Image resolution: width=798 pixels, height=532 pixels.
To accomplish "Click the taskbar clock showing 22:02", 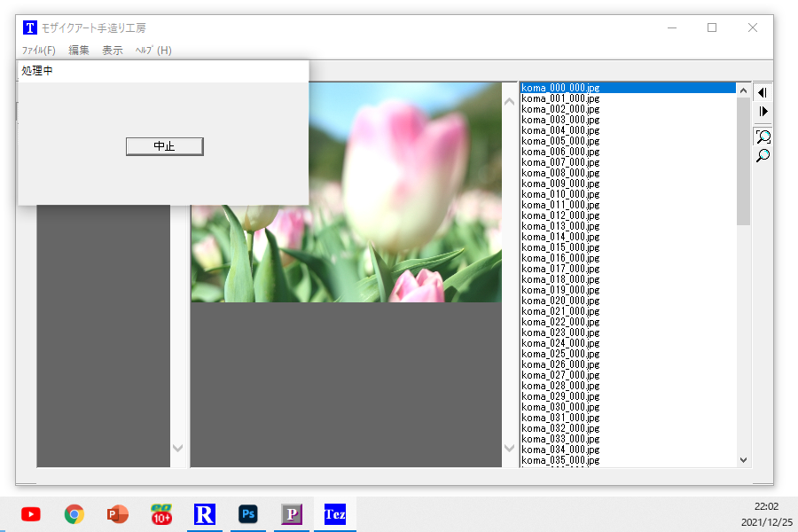I will (766, 506).
